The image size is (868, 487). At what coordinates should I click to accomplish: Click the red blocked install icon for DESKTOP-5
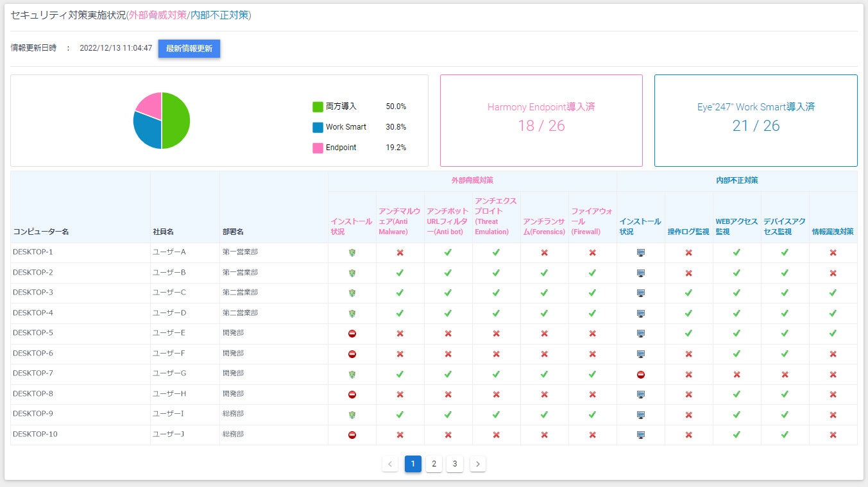(x=352, y=334)
